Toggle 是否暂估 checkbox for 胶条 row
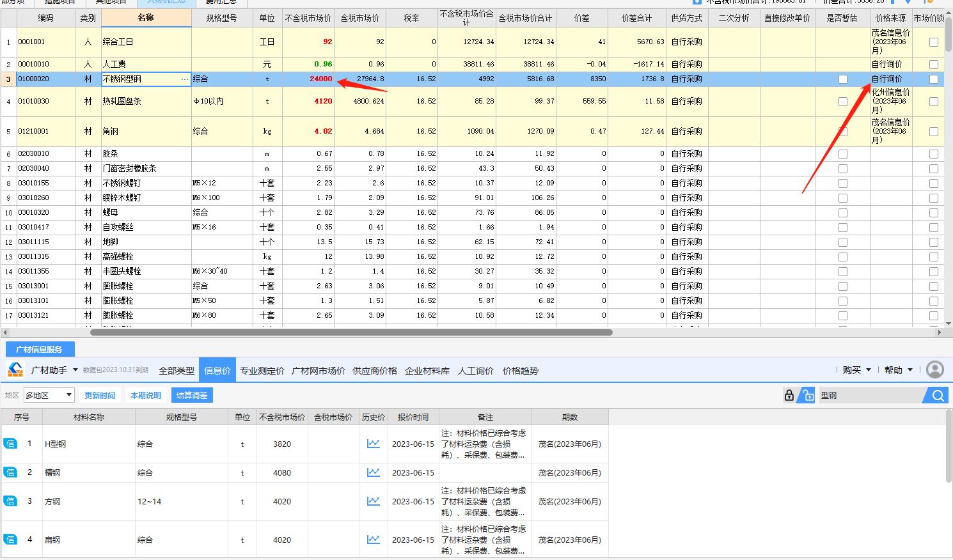The image size is (953, 560). pyautogui.click(x=843, y=154)
